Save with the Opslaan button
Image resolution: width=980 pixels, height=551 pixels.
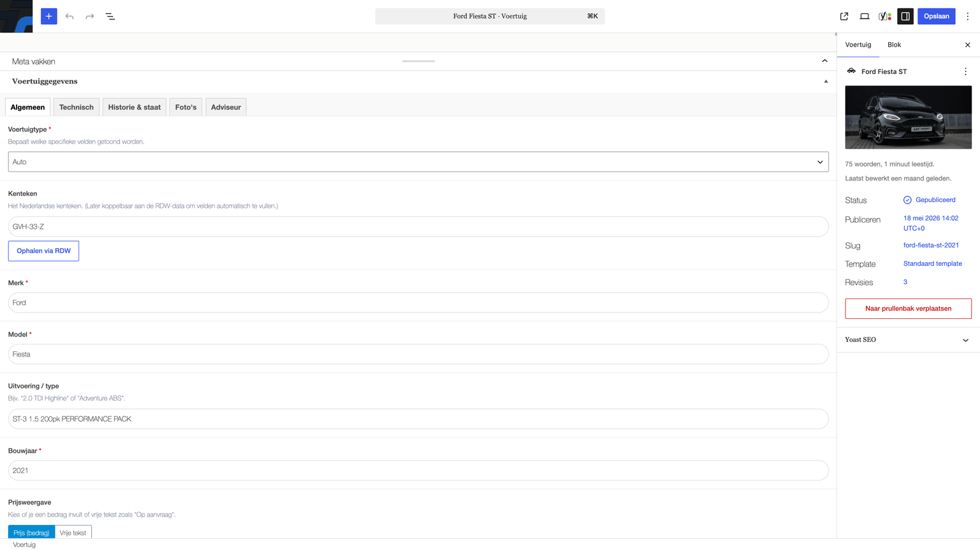937,16
